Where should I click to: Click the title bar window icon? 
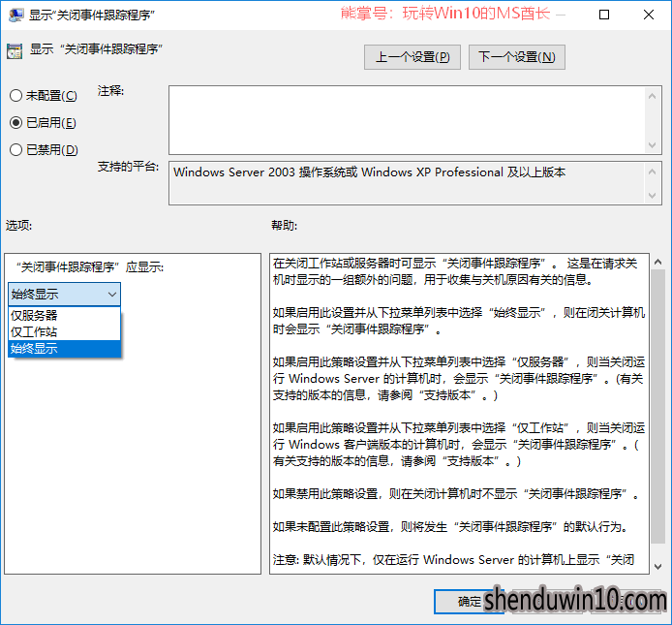[x=16, y=15]
